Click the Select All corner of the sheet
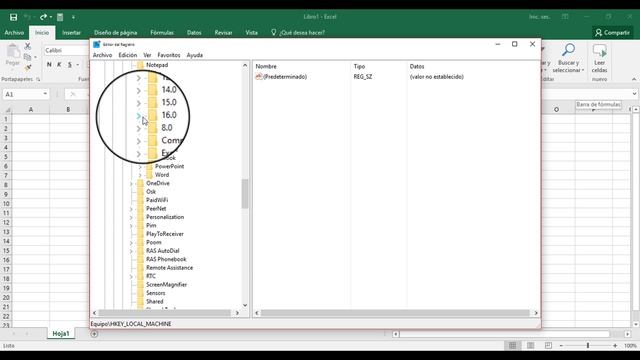640x360 pixels. coord(7,110)
